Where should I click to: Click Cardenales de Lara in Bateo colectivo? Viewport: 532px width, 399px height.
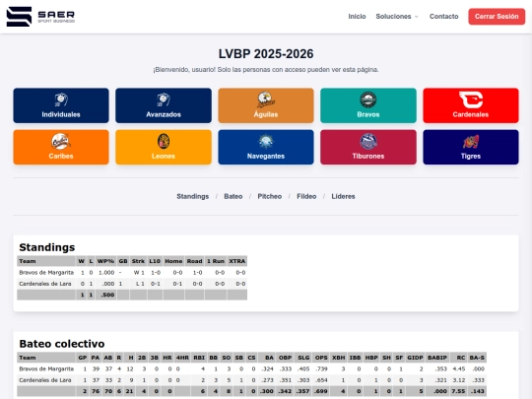click(45, 380)
